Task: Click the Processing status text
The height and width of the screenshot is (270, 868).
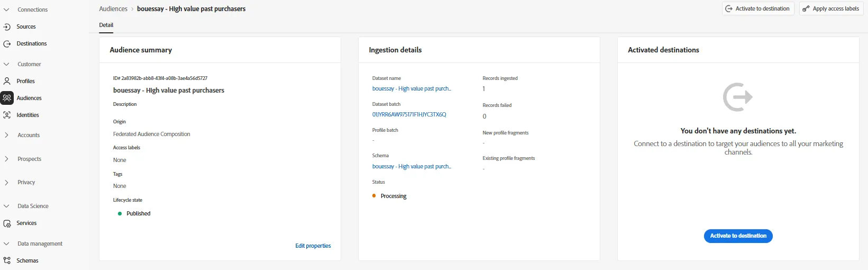Action: pos(394,196)
